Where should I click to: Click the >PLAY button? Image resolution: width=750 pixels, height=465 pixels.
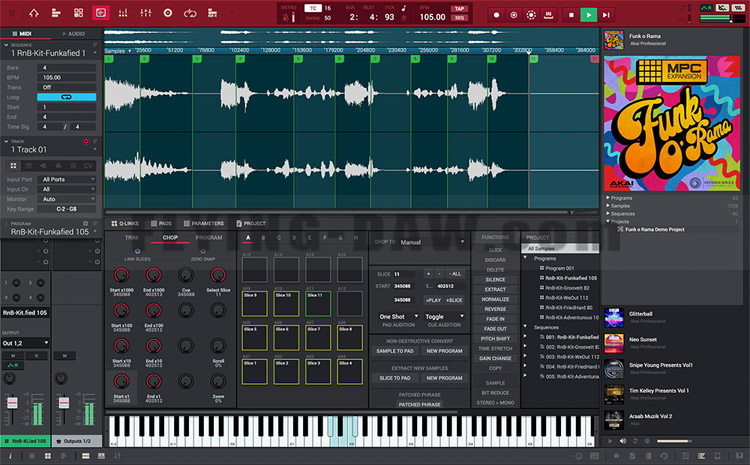coord(433,300)
